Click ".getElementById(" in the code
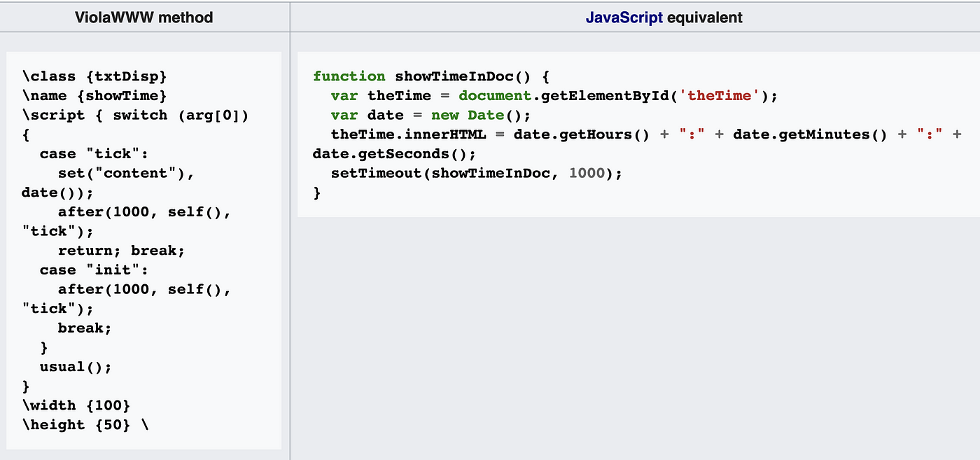Viewport: 980px width, 460px height. [605, 95]
